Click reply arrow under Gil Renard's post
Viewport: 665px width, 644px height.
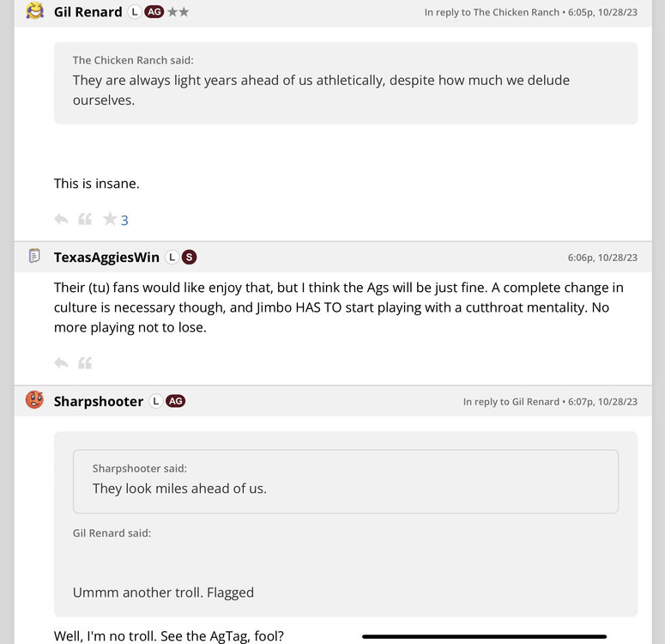point(61,219)
